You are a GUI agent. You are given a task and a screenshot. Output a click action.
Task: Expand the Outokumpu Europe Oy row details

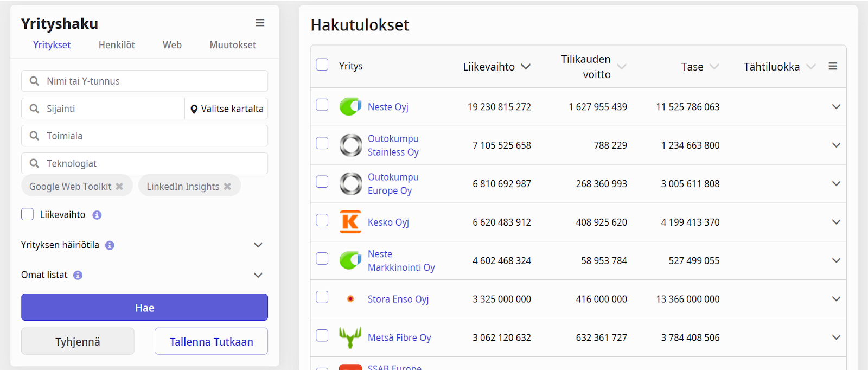click(836, 184)
